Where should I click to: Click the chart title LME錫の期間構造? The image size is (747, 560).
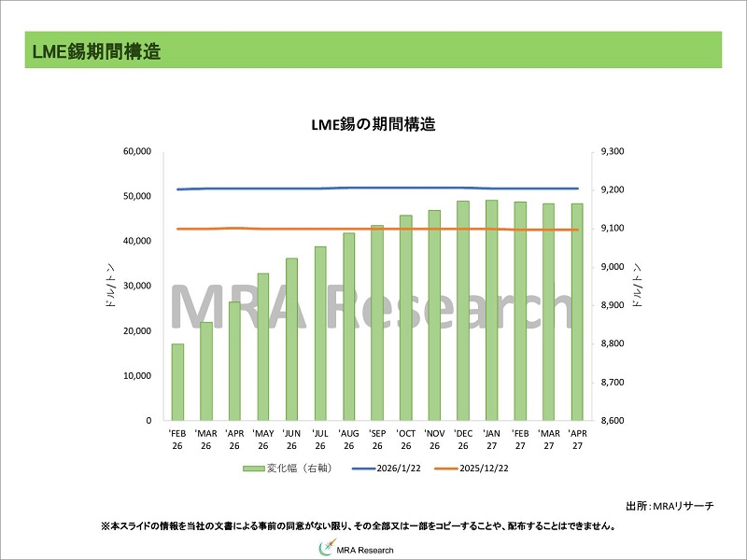click(x=373, y=124)
